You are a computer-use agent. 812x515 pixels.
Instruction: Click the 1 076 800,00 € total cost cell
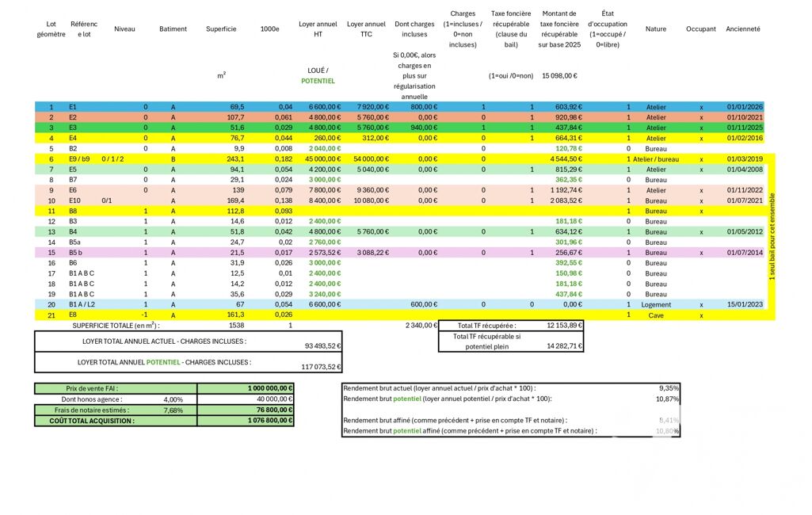click(246, 421)
